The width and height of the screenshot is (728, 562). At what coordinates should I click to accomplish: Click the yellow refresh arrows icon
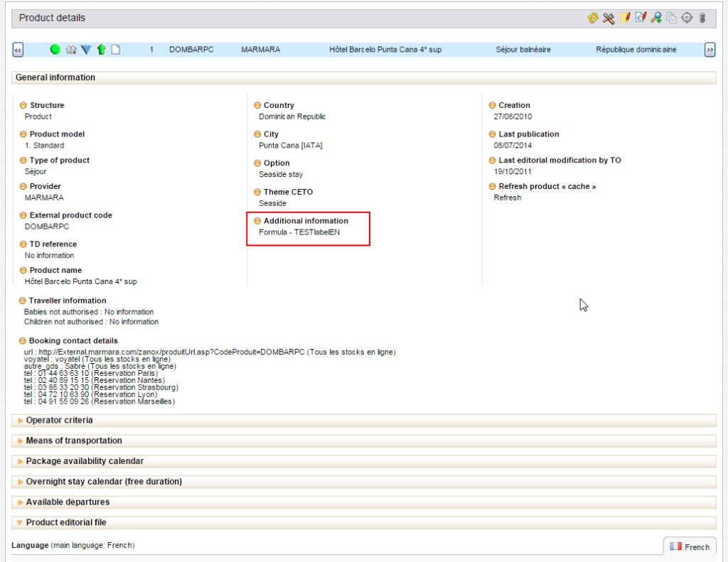click(x=592, y=18)
